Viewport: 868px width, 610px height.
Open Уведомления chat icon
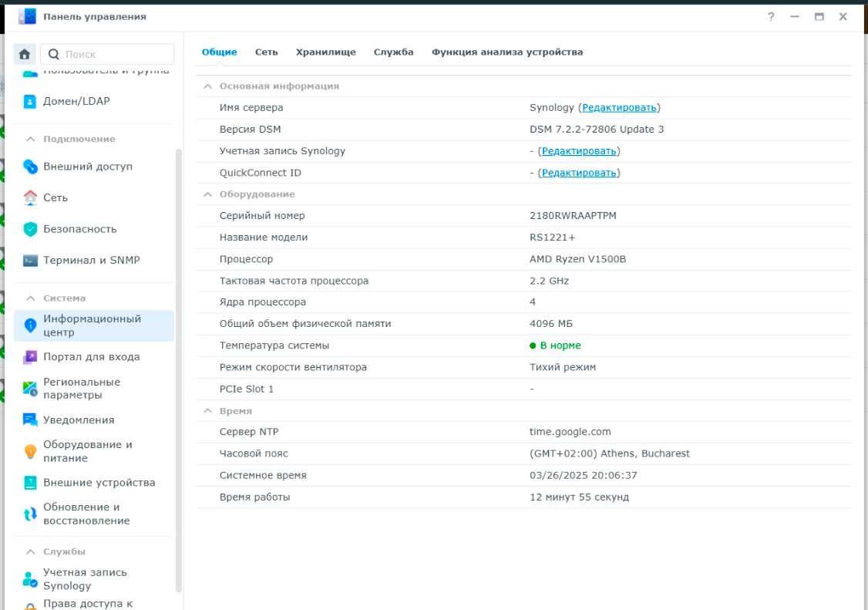pos(30,420)
